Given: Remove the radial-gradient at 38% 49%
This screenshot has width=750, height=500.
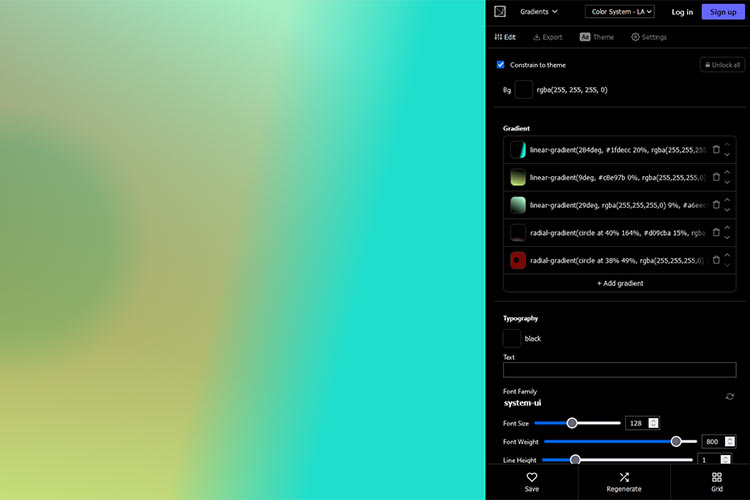Looking at the screenshot, I should (716, 260).
